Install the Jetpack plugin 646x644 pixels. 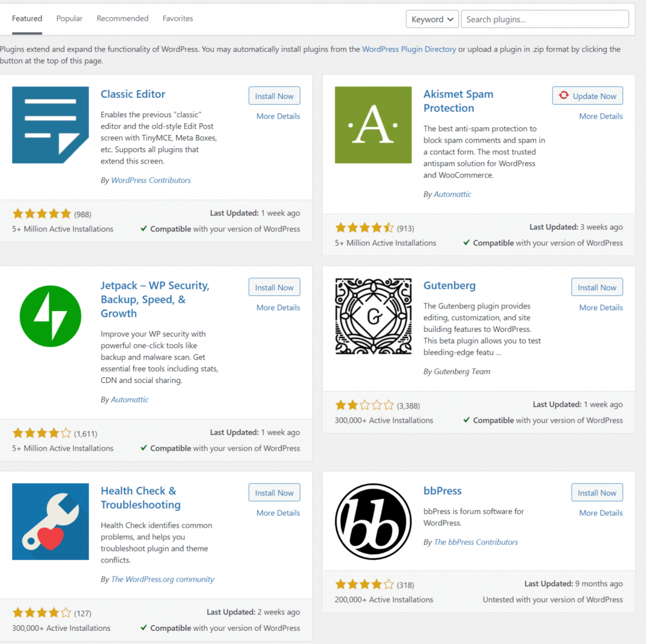274,287
